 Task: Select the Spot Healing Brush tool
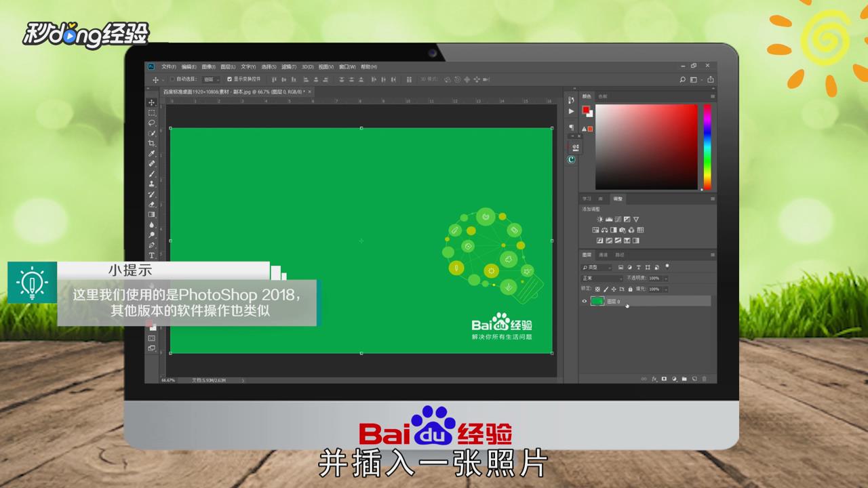coord(152,163)
